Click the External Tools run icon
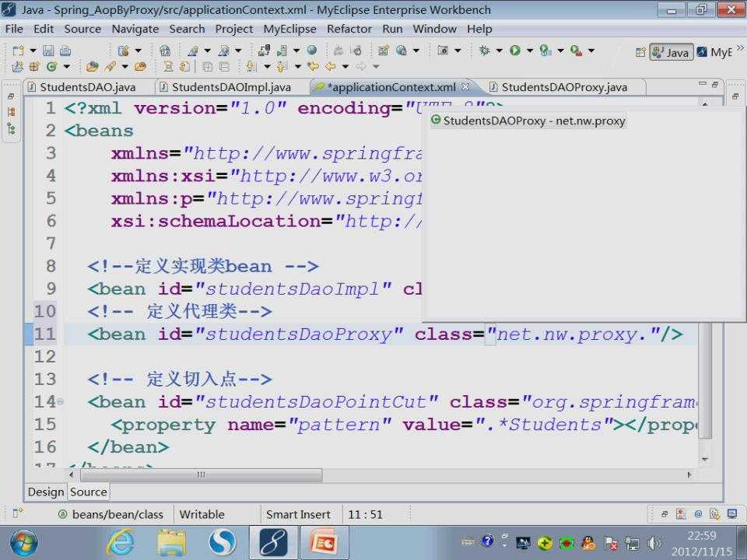The height and width of the screenshot is (560, 747). pos(576,50)
